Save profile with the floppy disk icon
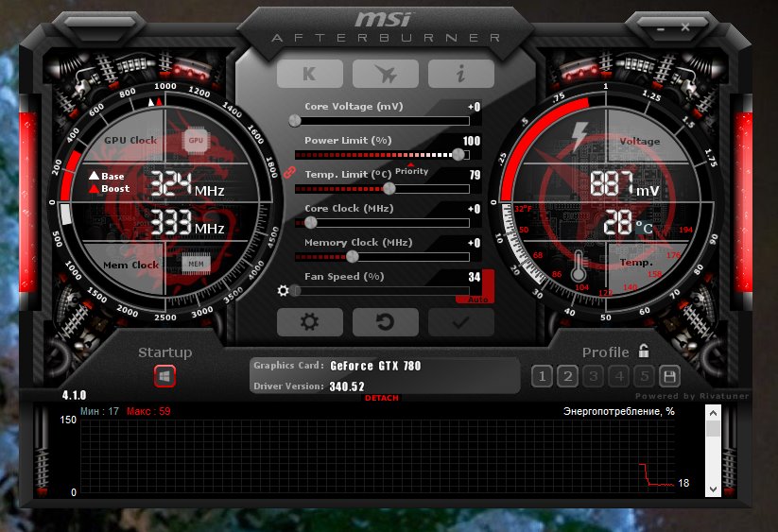 point(669,376)
